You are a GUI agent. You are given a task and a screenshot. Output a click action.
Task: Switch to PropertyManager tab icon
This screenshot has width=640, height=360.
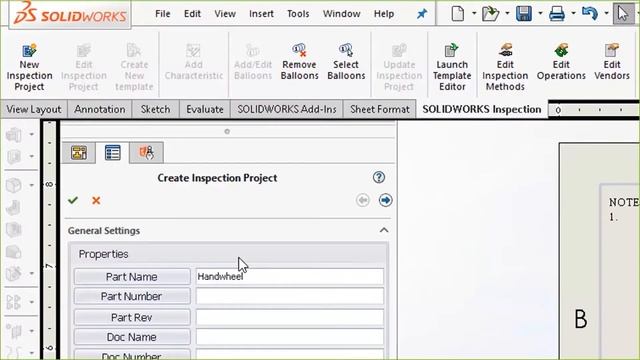[x=112, y=153]
